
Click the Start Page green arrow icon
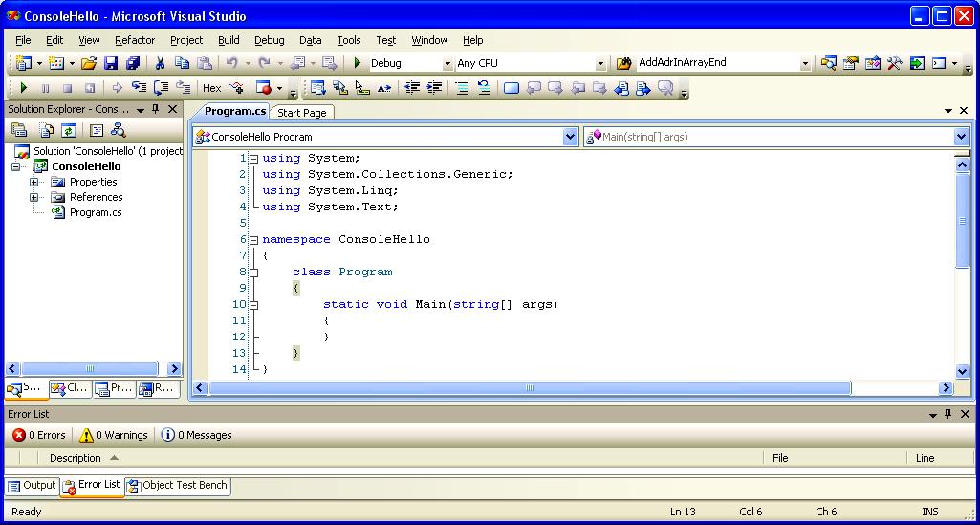click(916, 63)
